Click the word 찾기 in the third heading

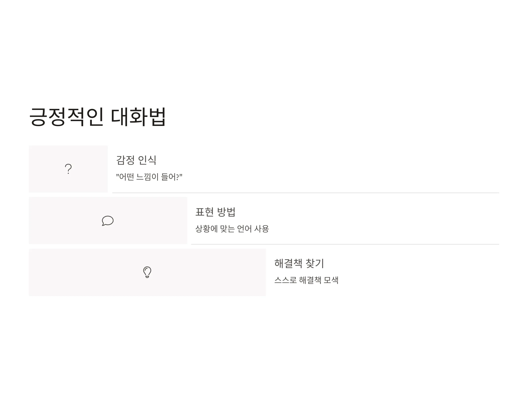tap(315, 263)
